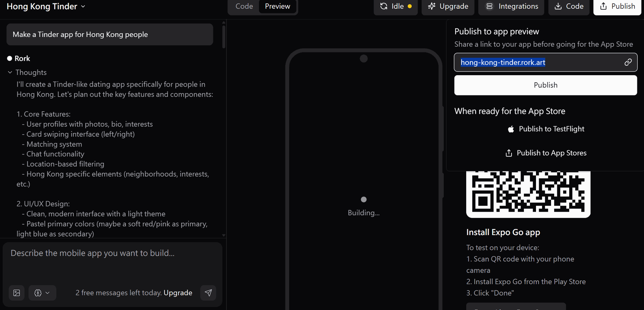This screenshot has height=310, width=644.
Task: Click the '2. UI/UX Design:' line
Action: coord(43,204)
